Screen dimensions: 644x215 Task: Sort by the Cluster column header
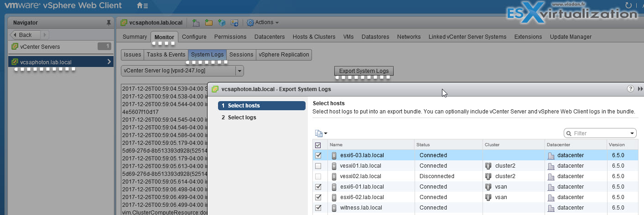tap(514, 145)
